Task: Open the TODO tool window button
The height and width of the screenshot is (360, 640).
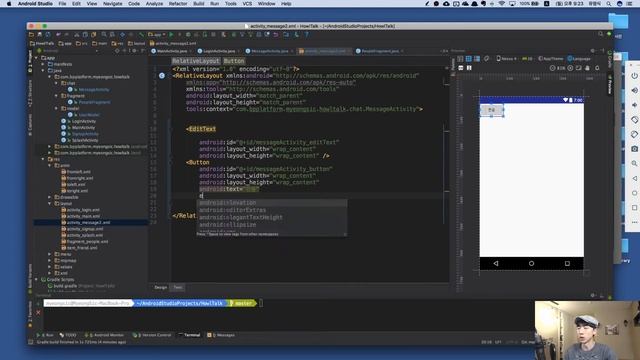Action: tap(68, 335)
